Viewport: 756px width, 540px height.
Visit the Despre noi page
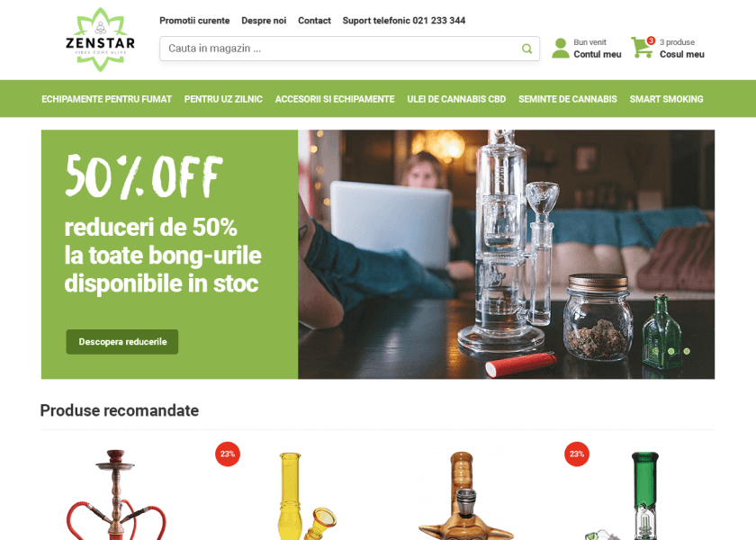pos(264,21)
